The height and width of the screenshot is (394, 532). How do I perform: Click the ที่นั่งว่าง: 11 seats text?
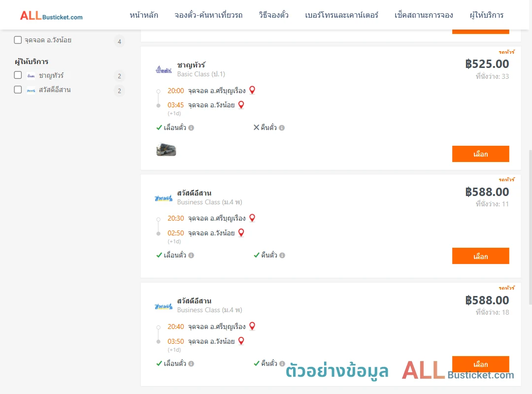492,204
